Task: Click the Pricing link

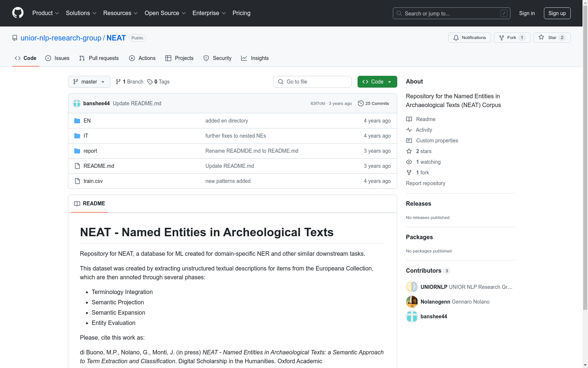Action: (241, 13)
